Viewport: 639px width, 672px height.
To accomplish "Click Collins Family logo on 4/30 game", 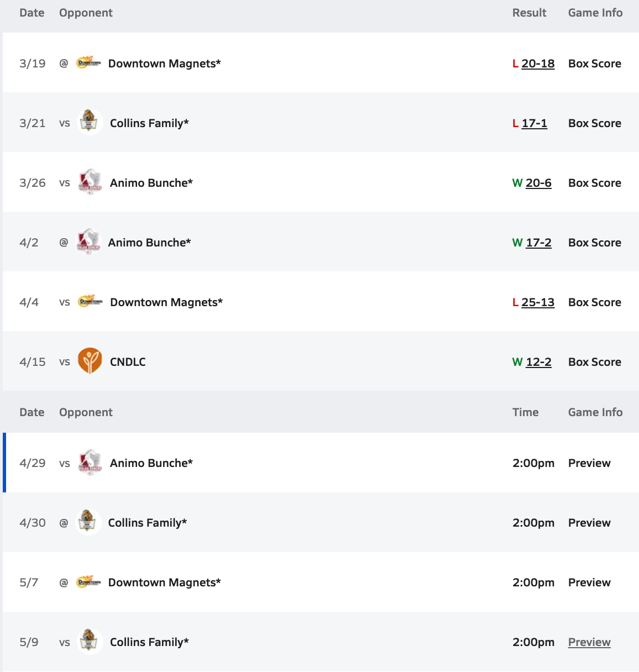I will pyautogui.click(x=88, y=522).
